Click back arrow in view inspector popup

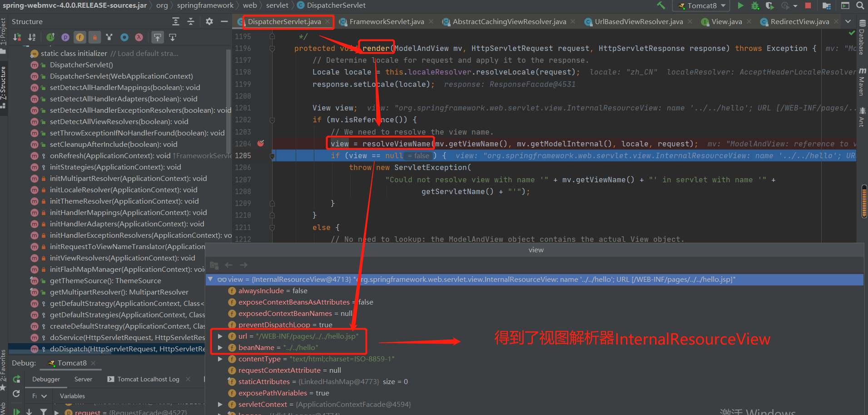[229, 265]
